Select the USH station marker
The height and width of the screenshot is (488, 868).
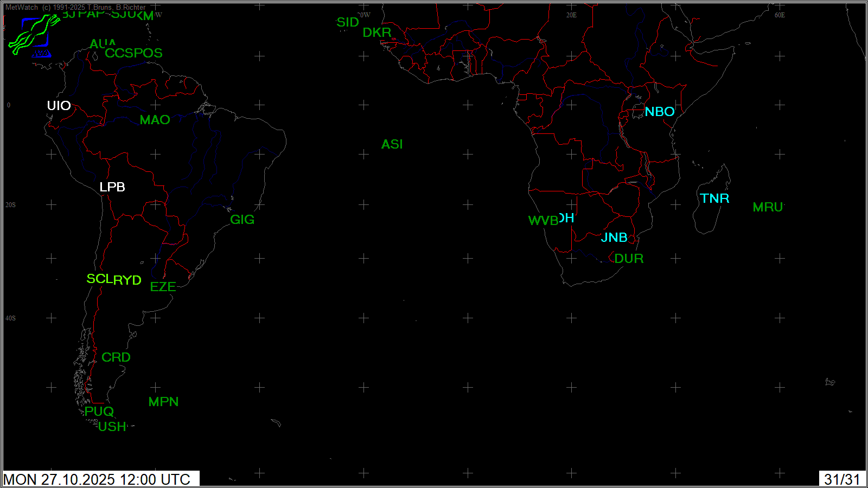(112, 427)
